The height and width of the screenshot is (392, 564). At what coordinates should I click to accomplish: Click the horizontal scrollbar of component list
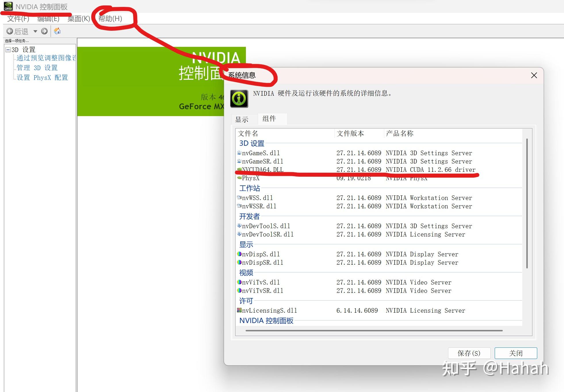374,330
